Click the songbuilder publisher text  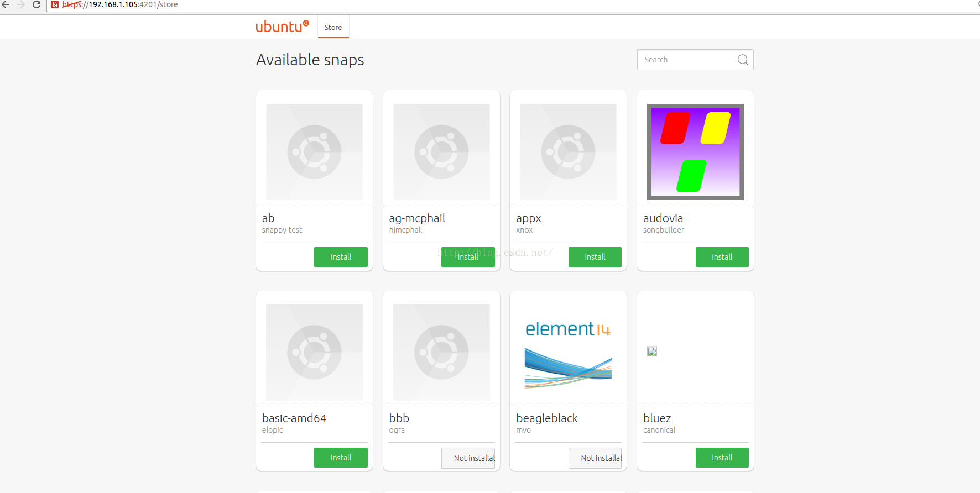pyautogui.click(x=664, y=230)
